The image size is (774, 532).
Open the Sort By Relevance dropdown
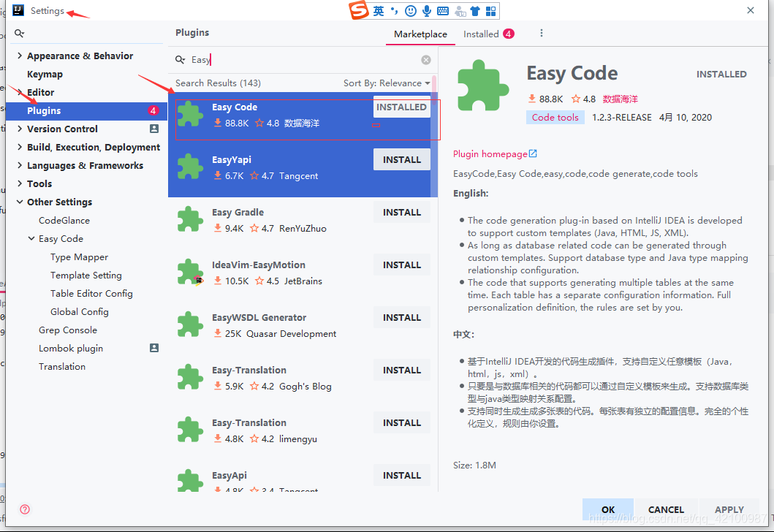click(x=387, y=83)
